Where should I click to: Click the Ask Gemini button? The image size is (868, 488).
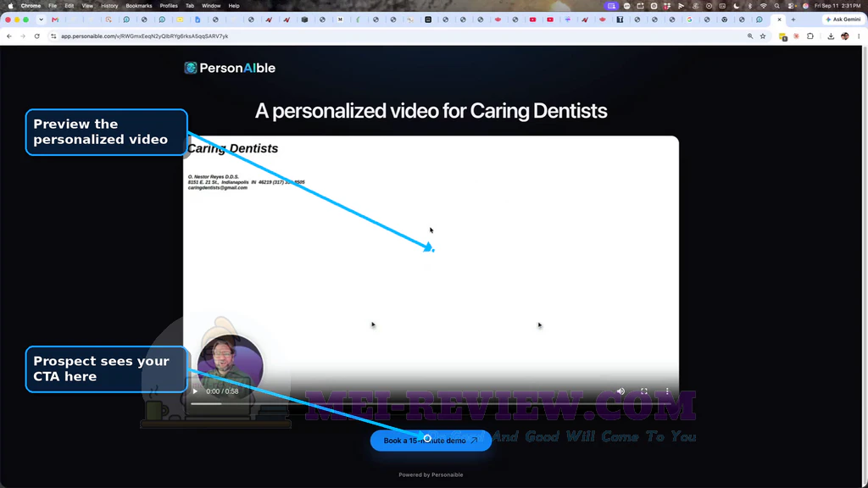843,19
